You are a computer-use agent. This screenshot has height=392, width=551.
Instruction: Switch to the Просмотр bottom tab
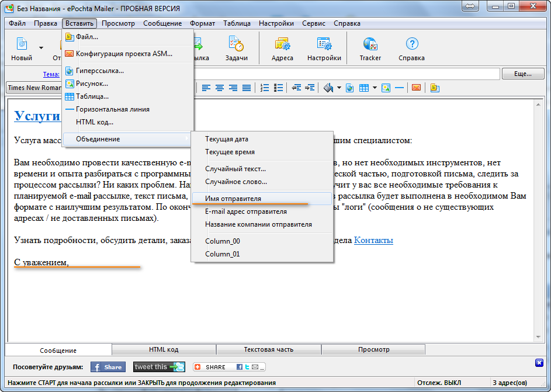tap(373, 350)
